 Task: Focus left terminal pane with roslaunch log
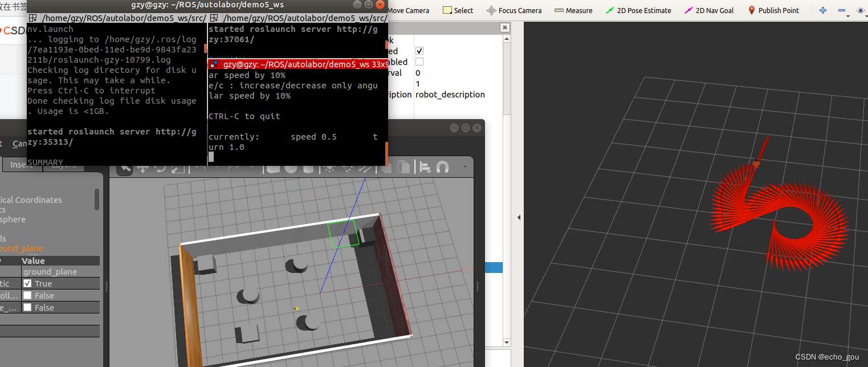click(x=116, y=94)
